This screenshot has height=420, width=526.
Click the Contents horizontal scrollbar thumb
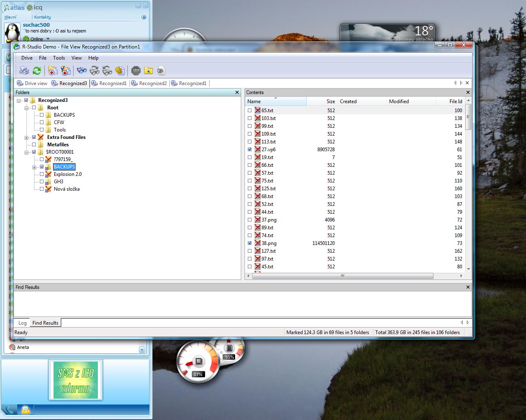tap(343, 276)
